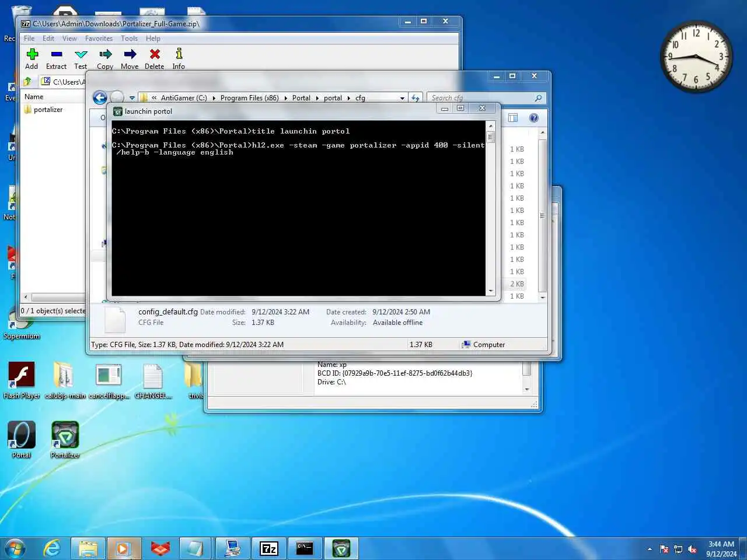Click the BCD window scrollbar down arrow
Image resolution: width=747 pixels, height=560 pixels.
pos(526,389)
